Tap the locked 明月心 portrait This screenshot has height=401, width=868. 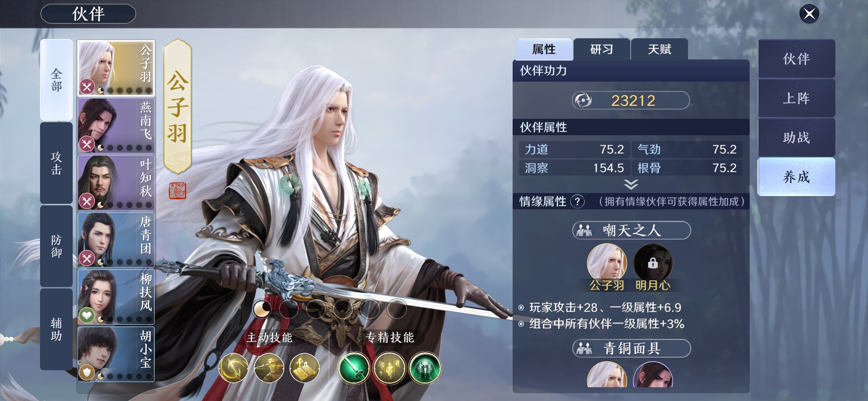653,263
